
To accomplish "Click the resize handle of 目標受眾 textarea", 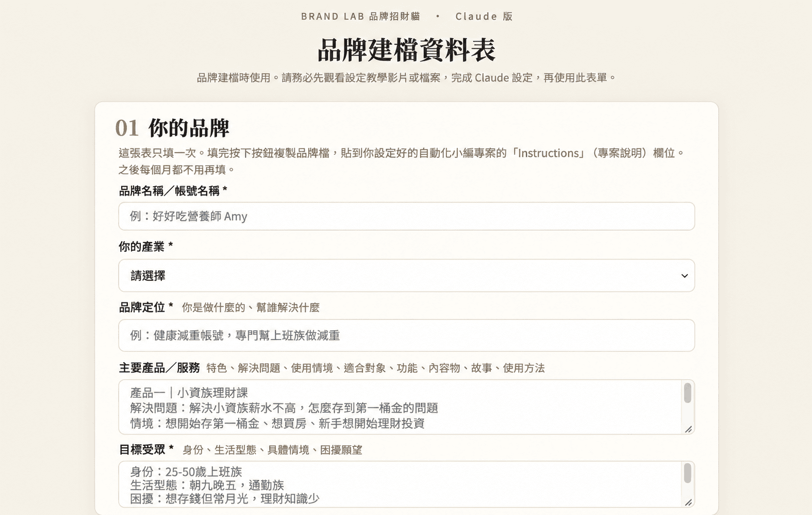I will click(688, 502).
